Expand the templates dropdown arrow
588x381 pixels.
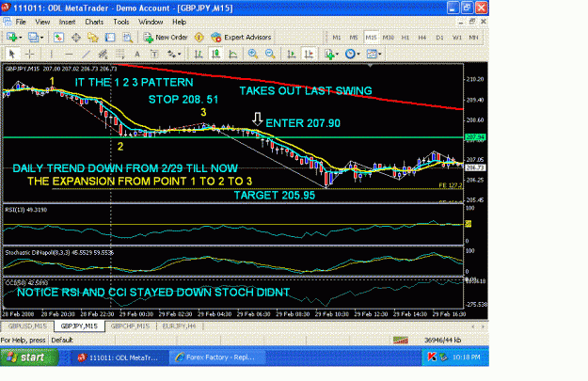(x=380, y=54)
